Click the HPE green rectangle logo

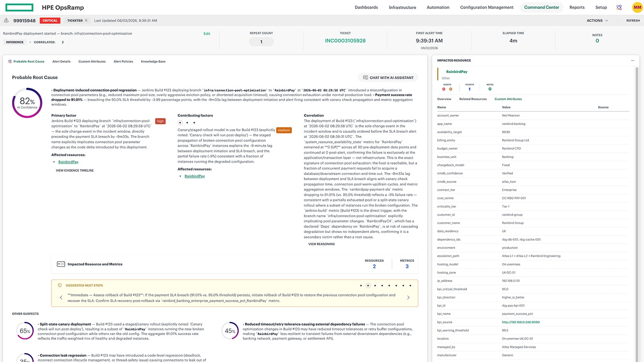[19, 7]
